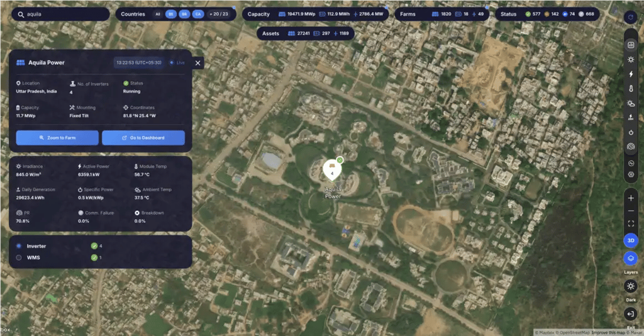The height and width of the screenshot is (336, 644).
Task: Open the dashboard chart icon in sidebar
Action: pyautogui.click(x=631, y=45)
